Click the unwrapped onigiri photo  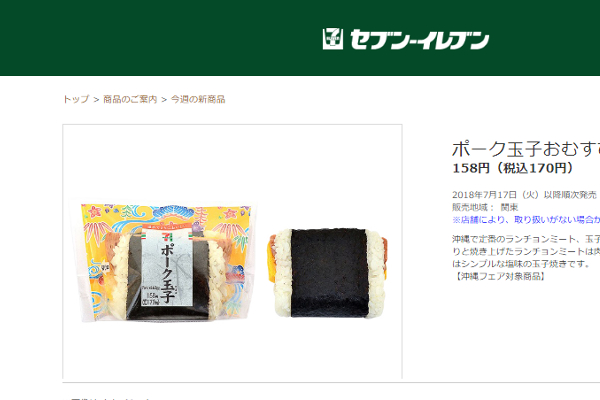(328, 273)
